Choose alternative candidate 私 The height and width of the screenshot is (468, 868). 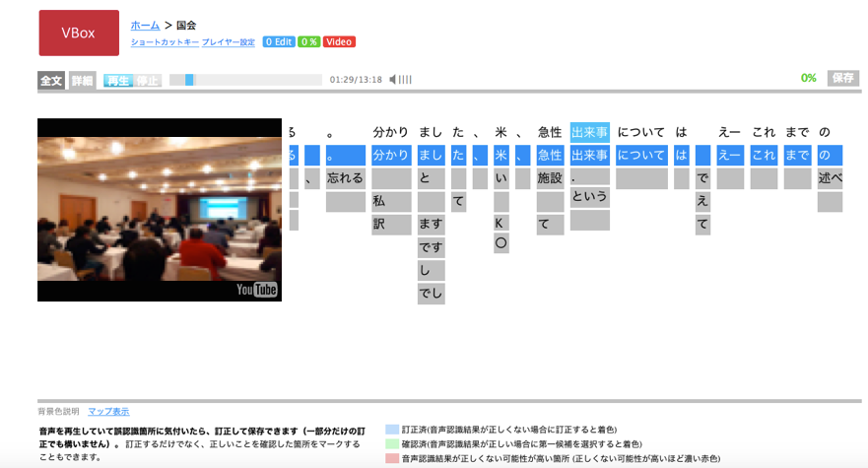tap(391, 201)
